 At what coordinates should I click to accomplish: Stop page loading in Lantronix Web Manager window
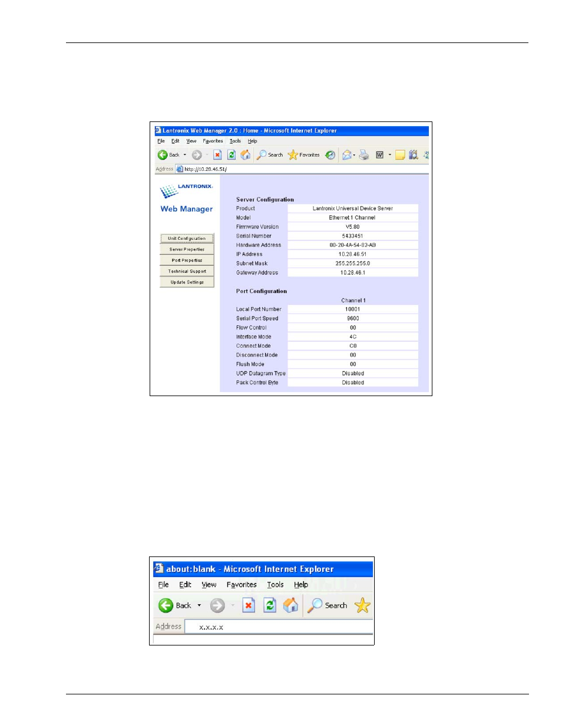[x=217, y=155]
